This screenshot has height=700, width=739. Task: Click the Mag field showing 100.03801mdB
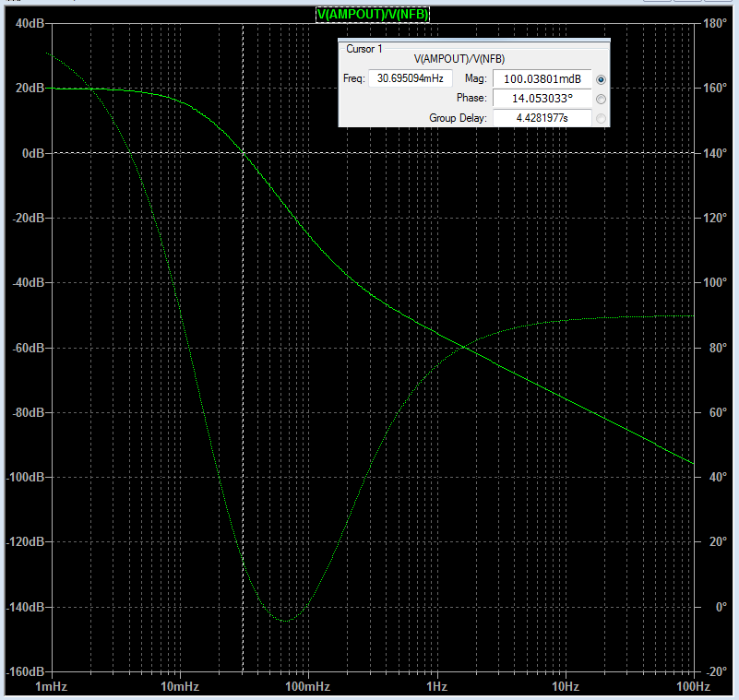pos(542,78)
